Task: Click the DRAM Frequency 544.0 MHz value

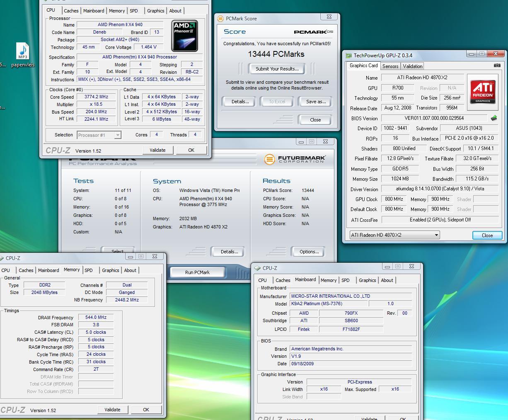Action: (x=96, y=318)
